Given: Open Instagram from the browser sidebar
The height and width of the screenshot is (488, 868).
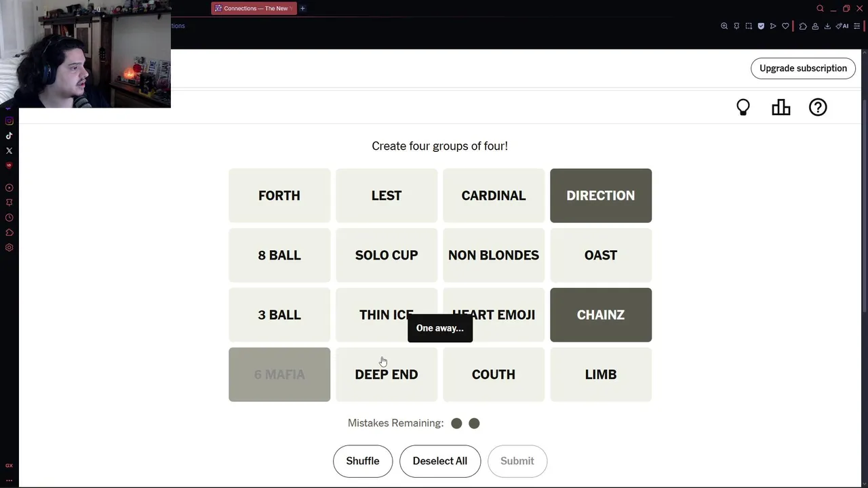Looking at the screenshot, I should coord(9,121).
